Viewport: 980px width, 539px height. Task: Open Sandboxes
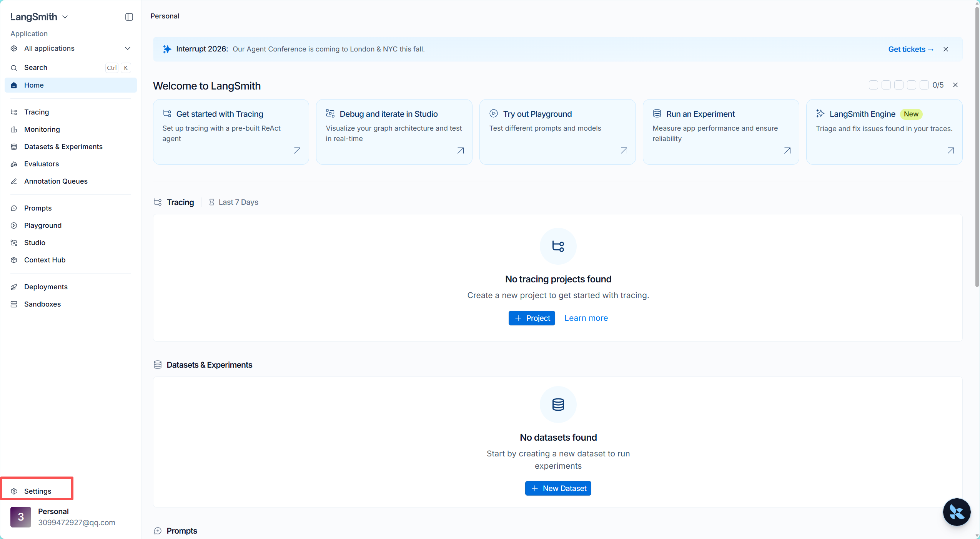[71, 304]
